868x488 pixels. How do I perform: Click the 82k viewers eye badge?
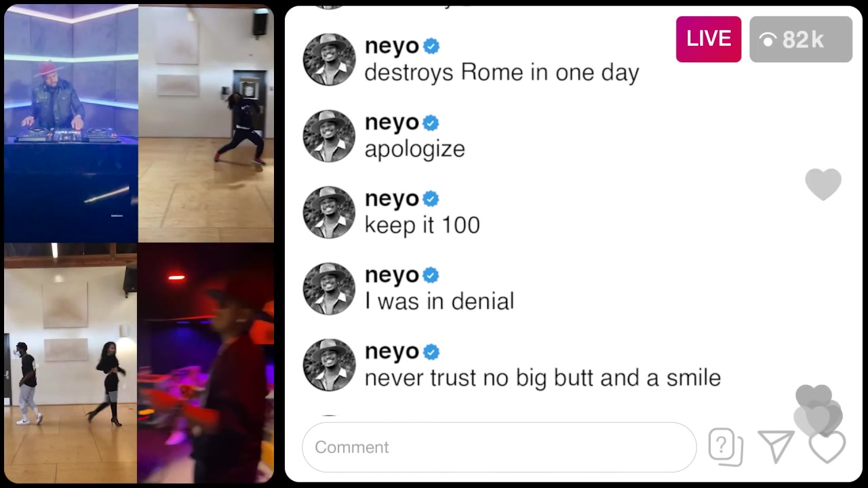point(801,39)
